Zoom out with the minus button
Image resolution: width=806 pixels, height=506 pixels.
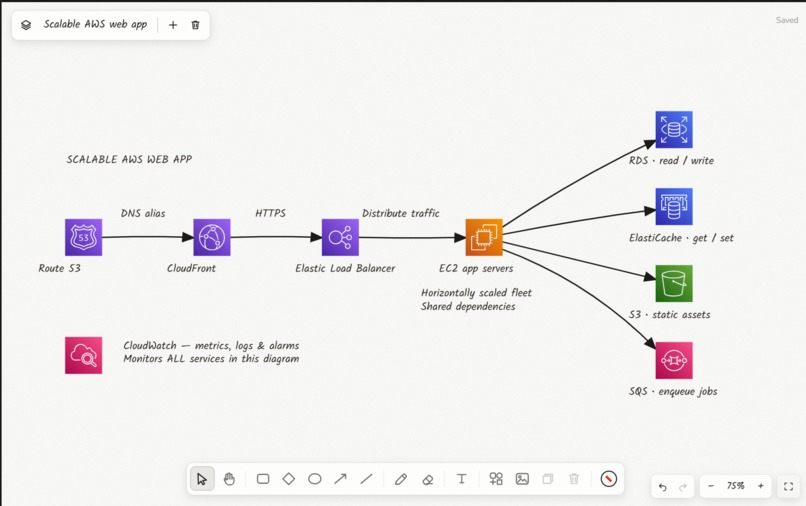pyautogui.click(x=711, y=486)
